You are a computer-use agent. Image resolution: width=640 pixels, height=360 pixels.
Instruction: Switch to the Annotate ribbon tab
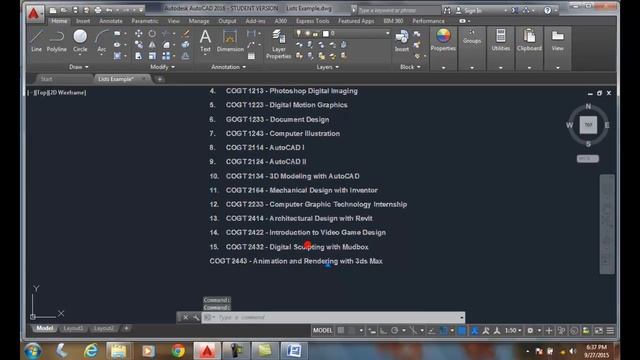click(x=111, y=21)
